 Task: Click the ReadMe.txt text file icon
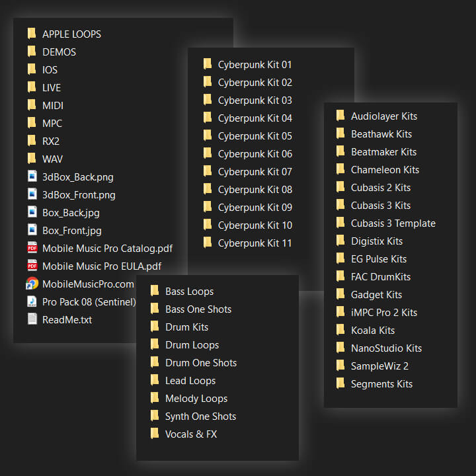[32, 319]
